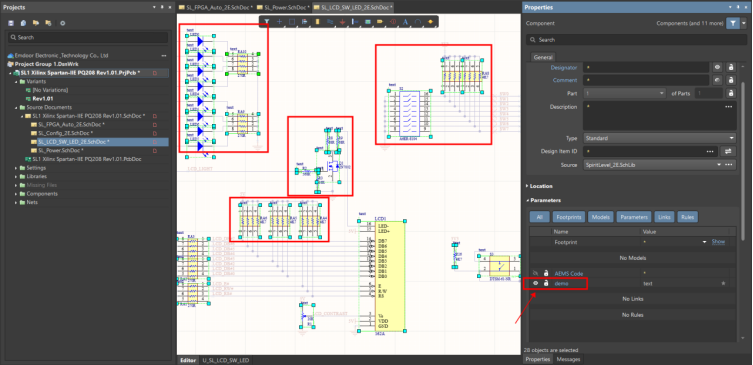Open the Type dropdown set to Standard
Image resolution: width=753 pixels, height=365 pixels.
click(x=659, y=138)
